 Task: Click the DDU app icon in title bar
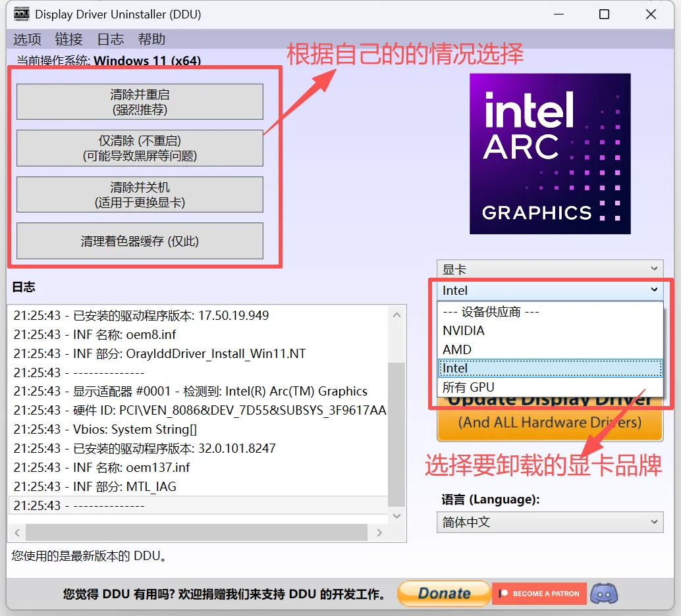point(21,14)
